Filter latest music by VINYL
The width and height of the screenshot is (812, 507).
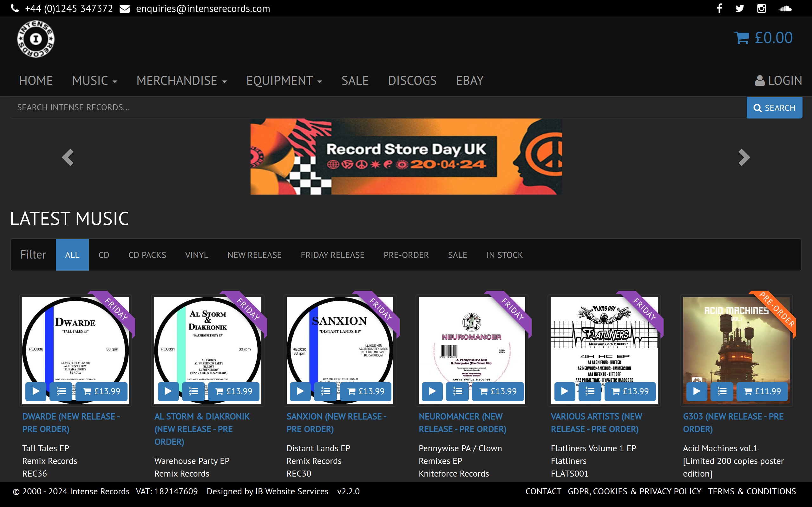(x=197, y=255)
